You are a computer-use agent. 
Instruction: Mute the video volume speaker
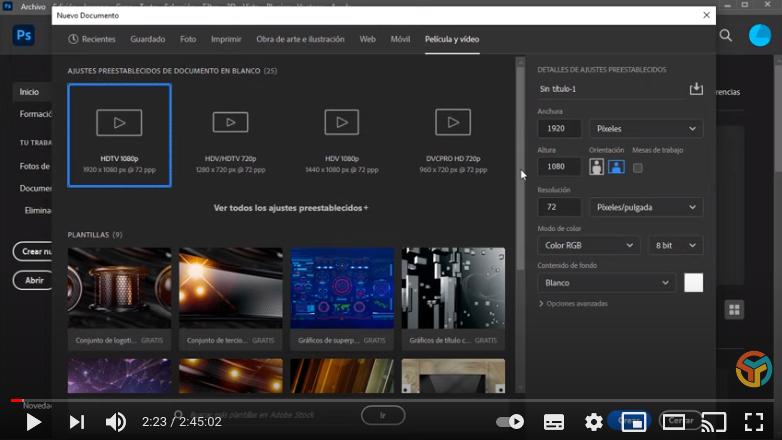116,422
